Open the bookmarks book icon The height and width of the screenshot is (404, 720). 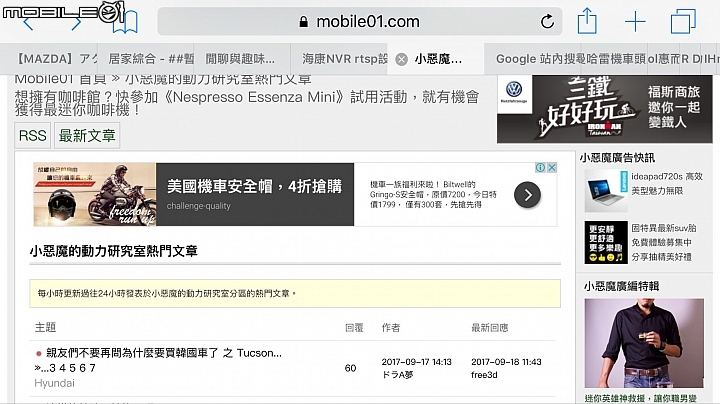pyautogui.click(x=125, y=22)
